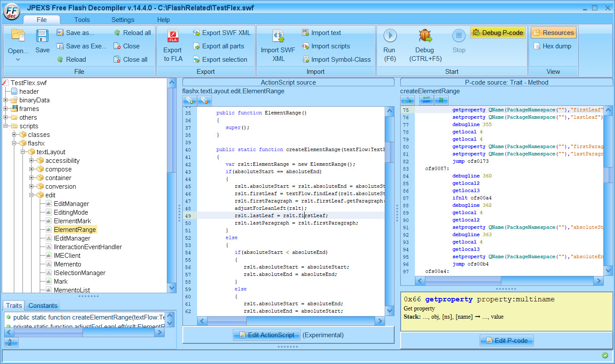Click the ofs0087 label in P-code
The height and width of the screenshot is (364, 615).
437,168
